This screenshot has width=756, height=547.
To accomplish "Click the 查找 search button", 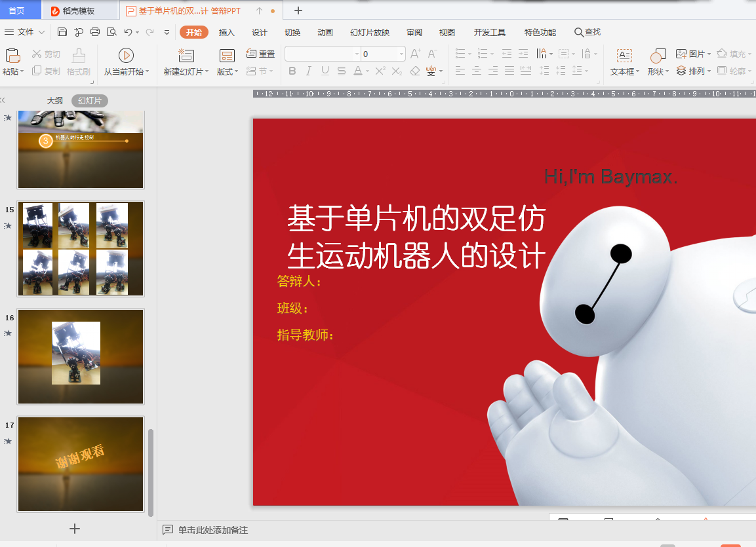I will [x=587, y=32].
